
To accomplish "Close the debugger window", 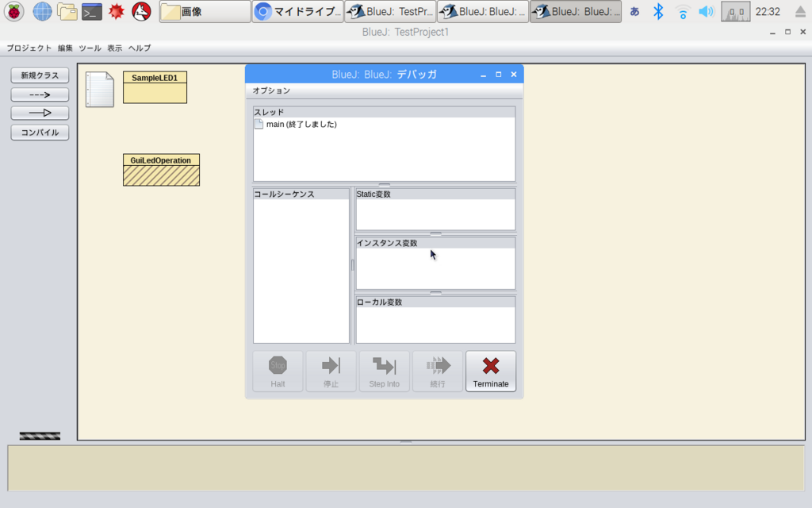I will click(514, 75).
